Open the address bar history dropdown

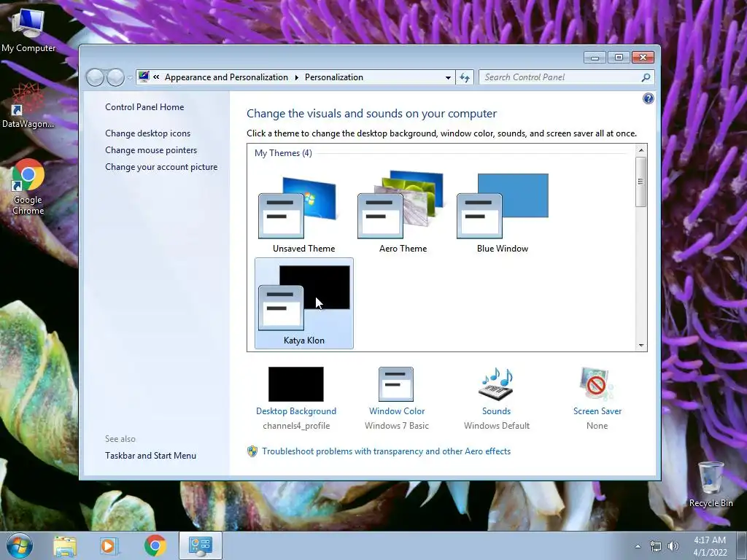448,77
